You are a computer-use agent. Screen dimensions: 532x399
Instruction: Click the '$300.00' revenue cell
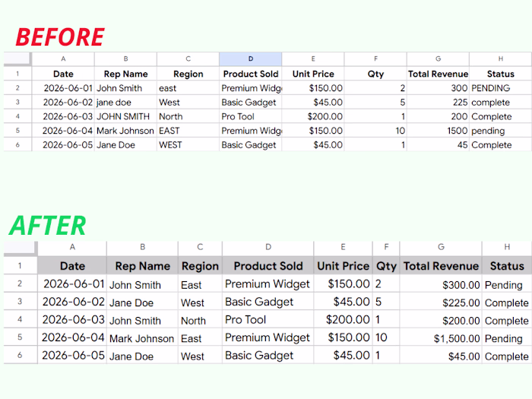(x=441, y=283)
